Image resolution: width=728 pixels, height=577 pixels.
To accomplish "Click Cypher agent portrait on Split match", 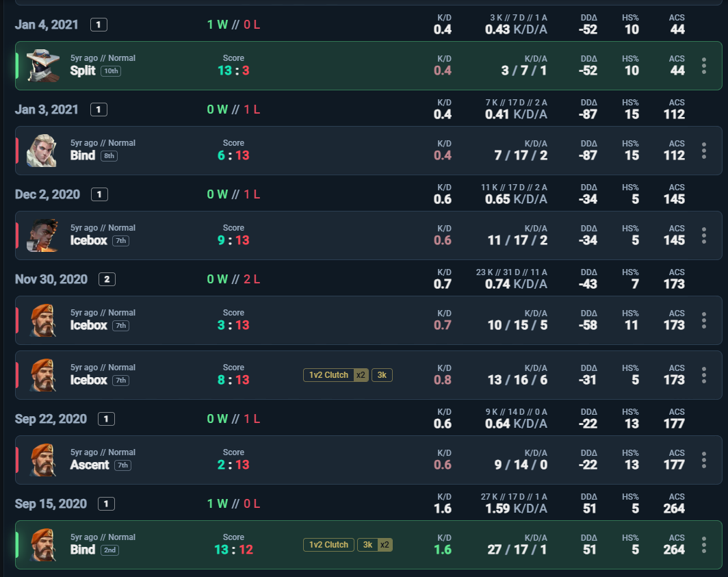I will [42, 66].
